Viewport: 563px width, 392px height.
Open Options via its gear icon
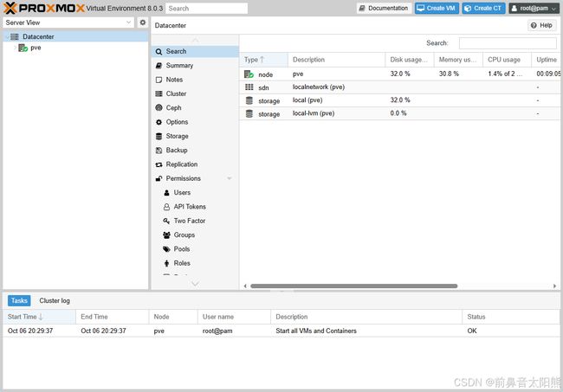point(159,122)
